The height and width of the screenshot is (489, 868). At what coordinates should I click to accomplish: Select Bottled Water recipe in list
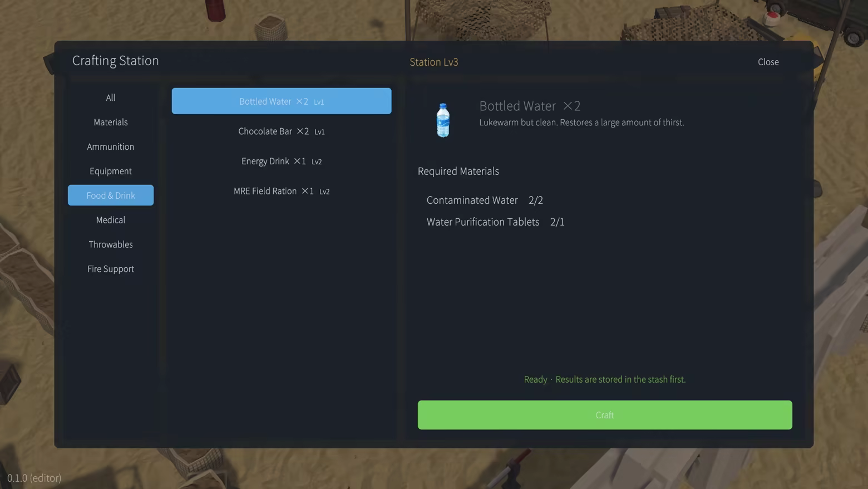[282, 101]
